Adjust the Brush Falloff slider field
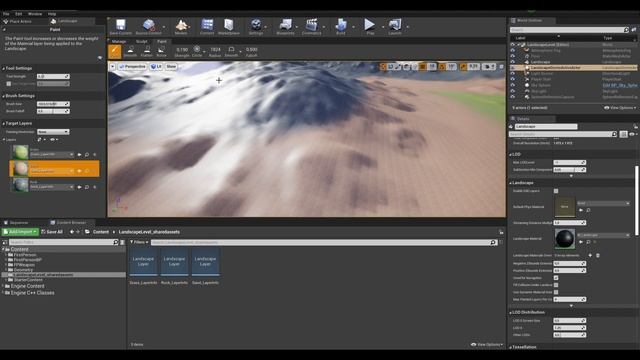The height and width of the screenshot is (360, 640). pyautogui.click(x=53, y=111)
